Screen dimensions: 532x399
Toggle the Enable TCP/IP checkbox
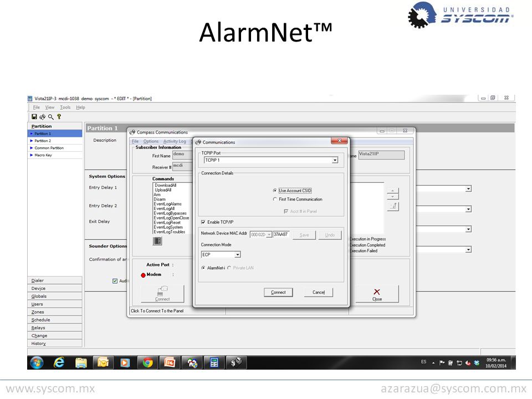click(203, 222)
